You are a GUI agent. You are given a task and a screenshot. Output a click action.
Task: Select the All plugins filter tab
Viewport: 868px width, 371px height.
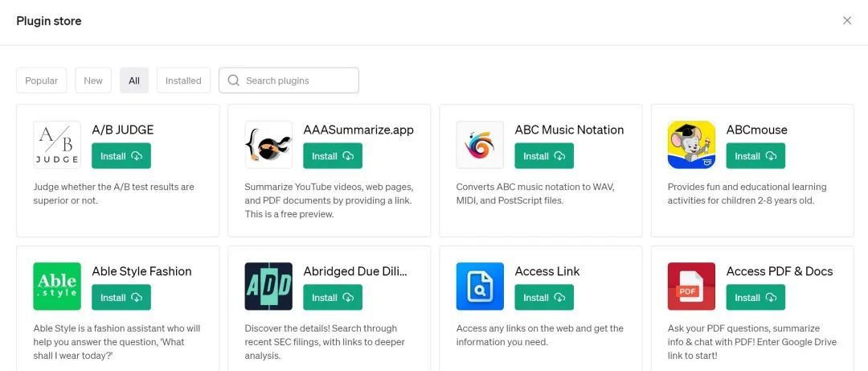[x=134, y=80]
